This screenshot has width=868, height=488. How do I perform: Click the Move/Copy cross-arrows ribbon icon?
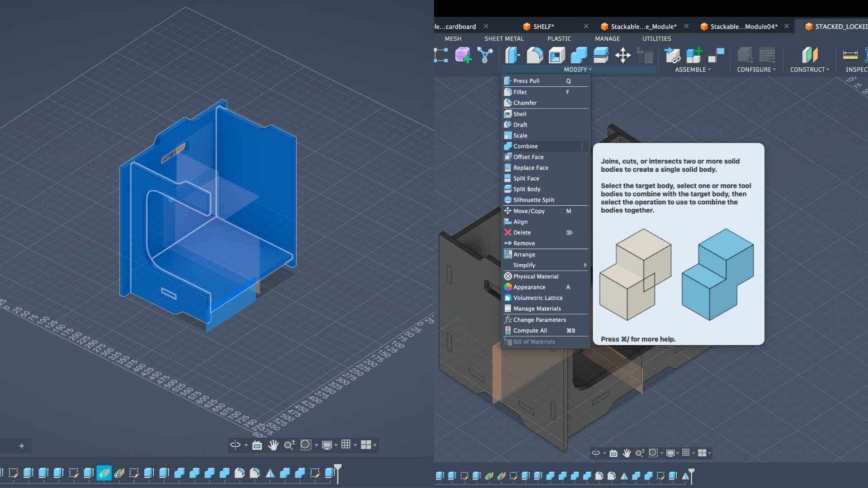coord(623,55)
